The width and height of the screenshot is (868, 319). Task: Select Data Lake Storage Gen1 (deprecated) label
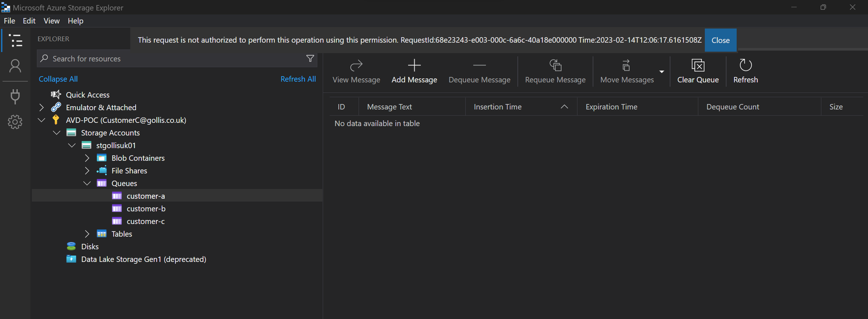[144, 259]
